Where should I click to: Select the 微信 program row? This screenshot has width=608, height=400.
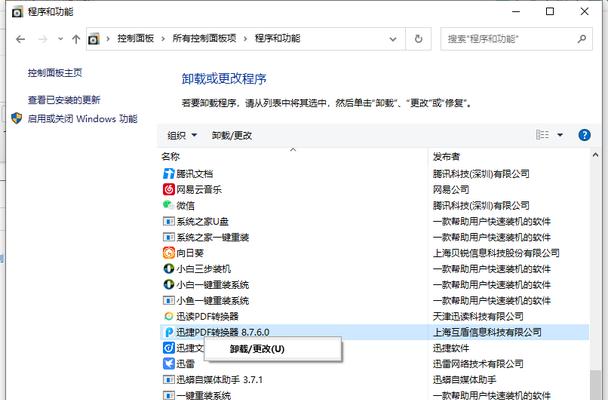(x=374, y=205)
